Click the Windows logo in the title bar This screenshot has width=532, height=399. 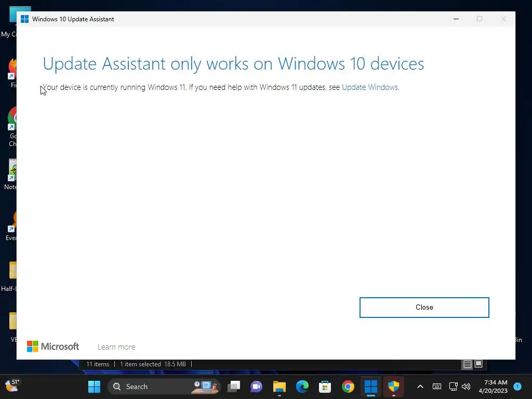(24, 19)
